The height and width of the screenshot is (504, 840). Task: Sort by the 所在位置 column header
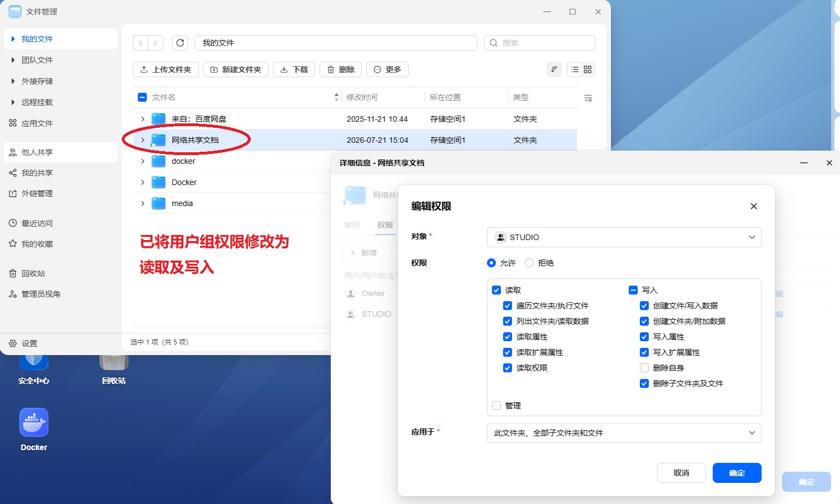pyautogui.click(x=445, y=97)
